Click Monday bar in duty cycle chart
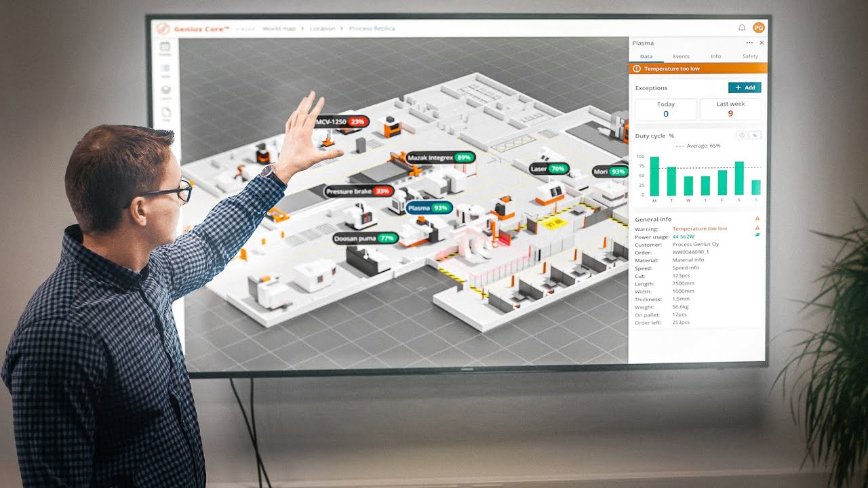 (x=654, y=176)
